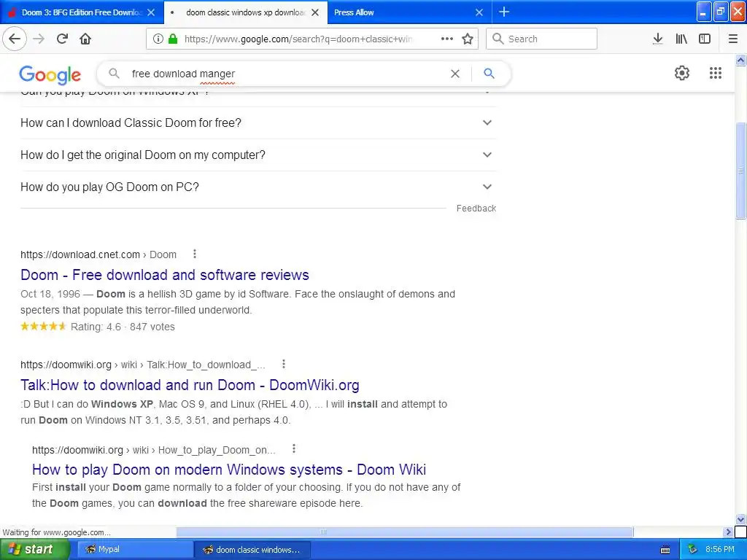Click the green secure padlock icon
This screenshot has height=560, width=747.
click(x=173, y=39)
